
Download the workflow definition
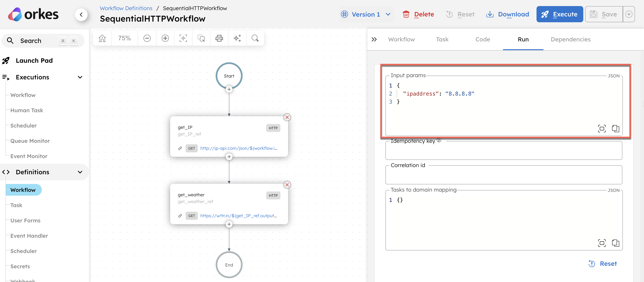pos(508,14)
